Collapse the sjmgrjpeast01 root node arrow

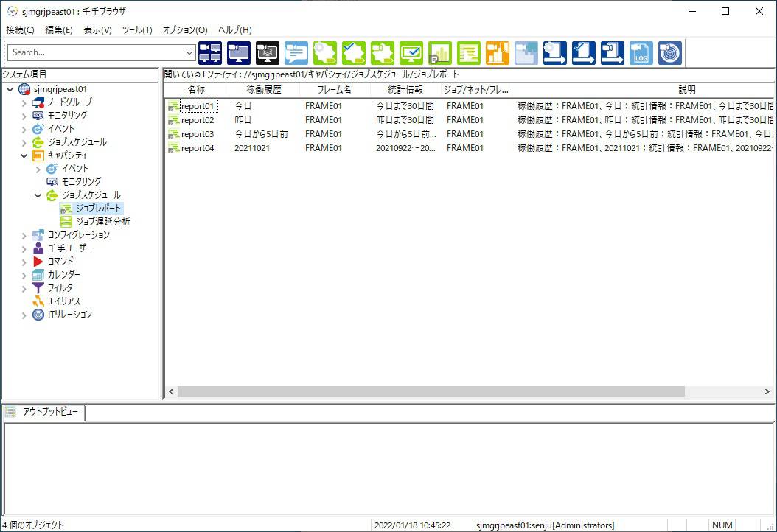point(10,90)
